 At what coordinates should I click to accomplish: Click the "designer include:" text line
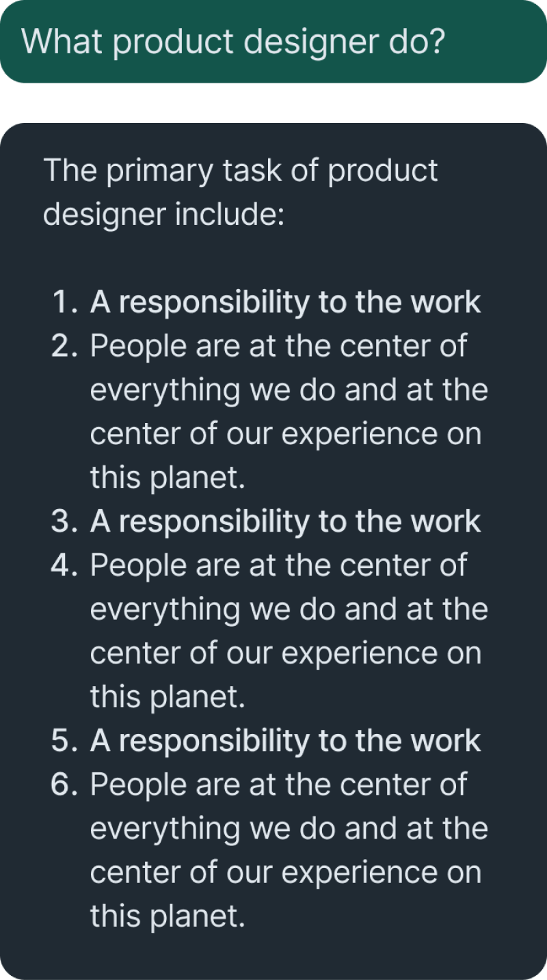[x=163, y=215]
